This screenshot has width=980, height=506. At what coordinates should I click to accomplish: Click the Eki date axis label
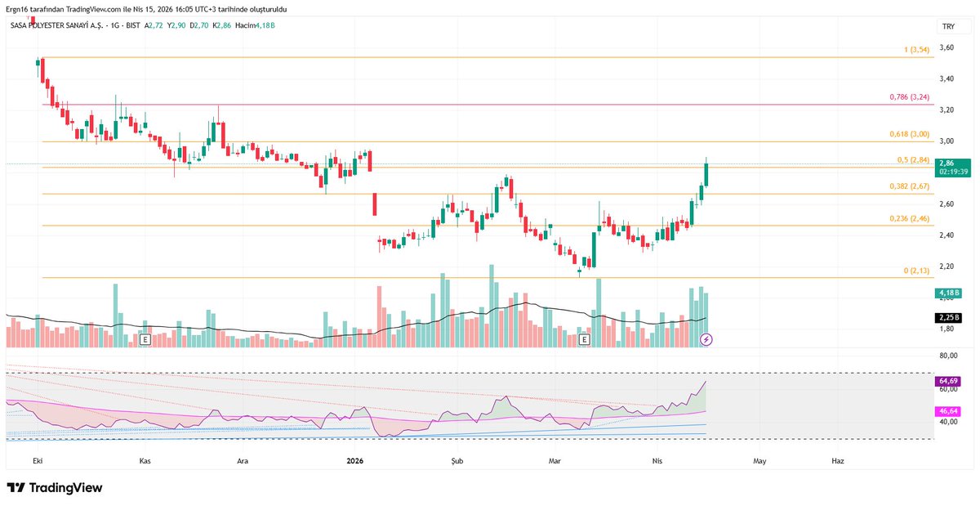(37, 461)
